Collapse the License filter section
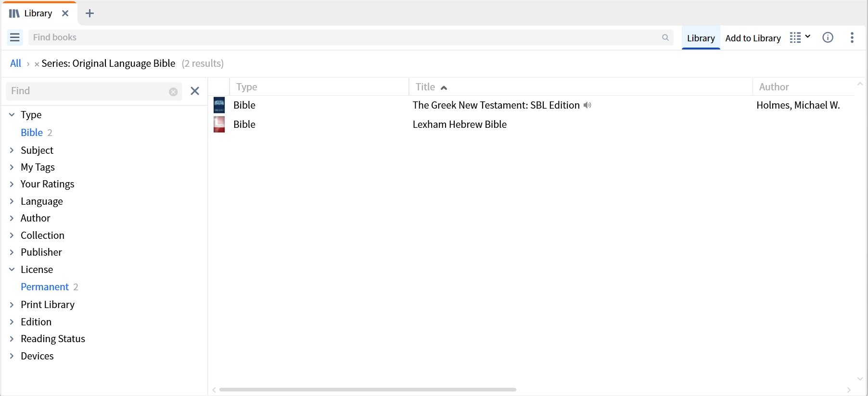This screenshot has width=868, height=396. click(12, 270)
